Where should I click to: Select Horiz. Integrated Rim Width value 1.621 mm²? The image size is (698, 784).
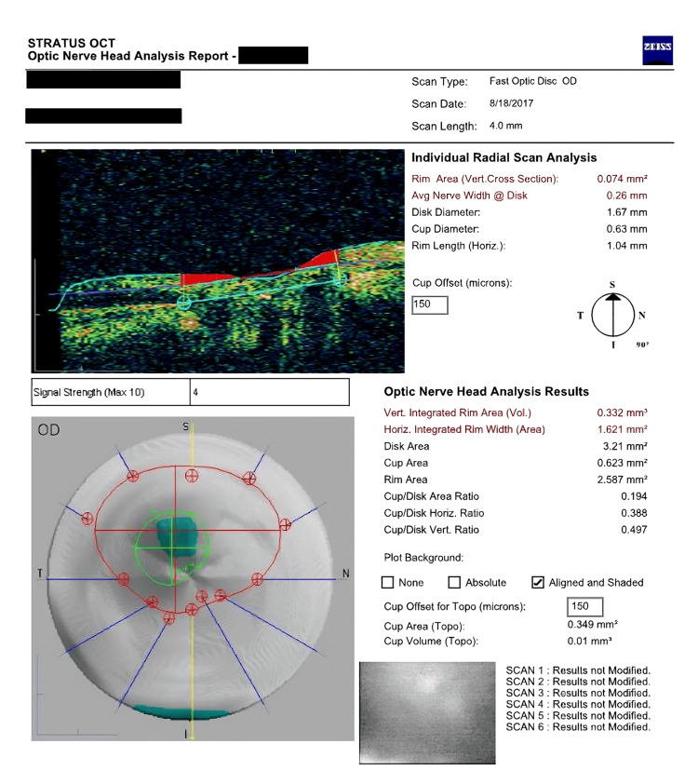click(622, 429)
